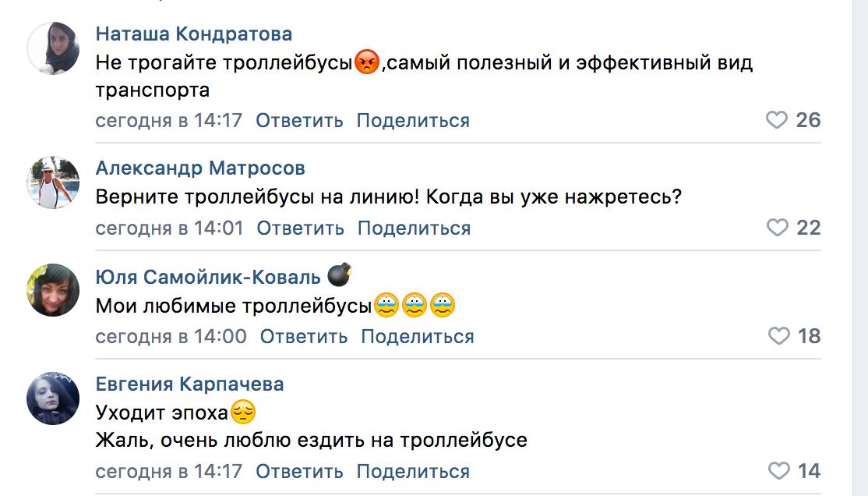868x496 pixels.
Task: Open Юля Самойлик-Коваль's avatar photo
Action: coord(53,290)
